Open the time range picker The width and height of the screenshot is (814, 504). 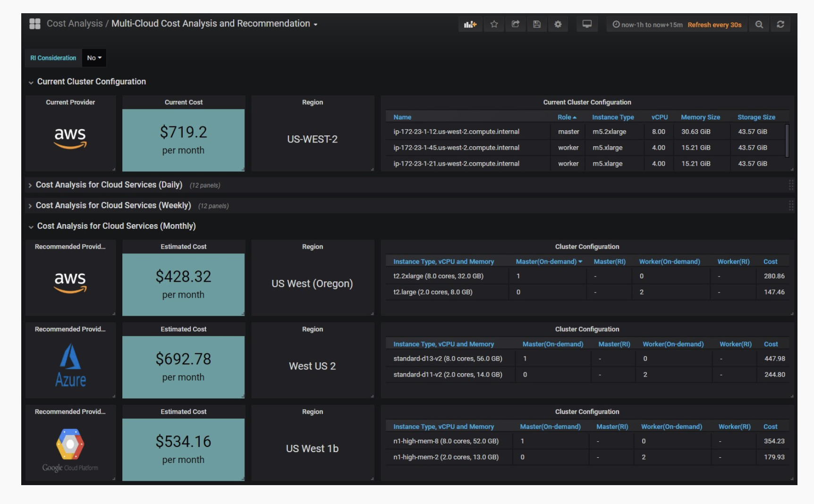click(x=677, y=25)
